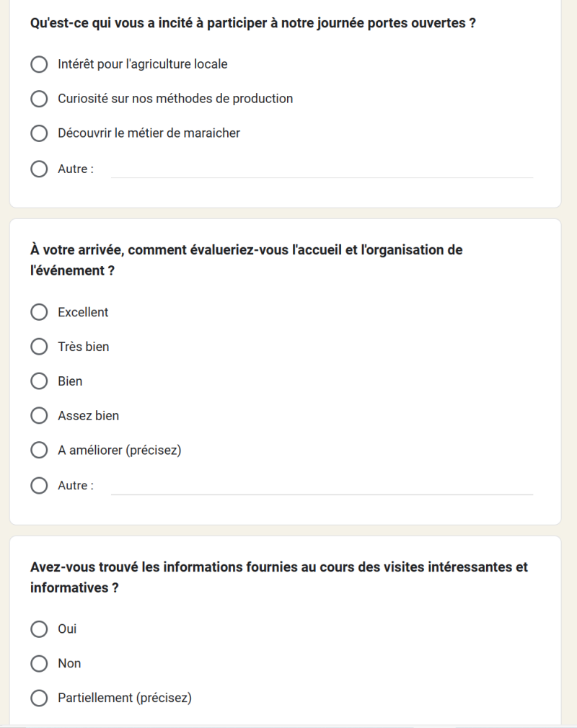Choose "Partiellement (précisez)" option
The width and height of the screenshot is (577, 728).
point(39,698)
